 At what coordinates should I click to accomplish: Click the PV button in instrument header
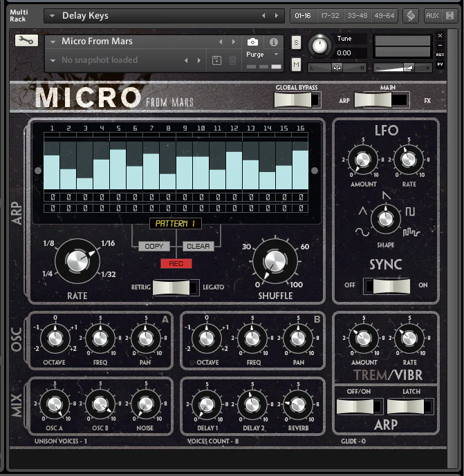click(x=440, y=64)
